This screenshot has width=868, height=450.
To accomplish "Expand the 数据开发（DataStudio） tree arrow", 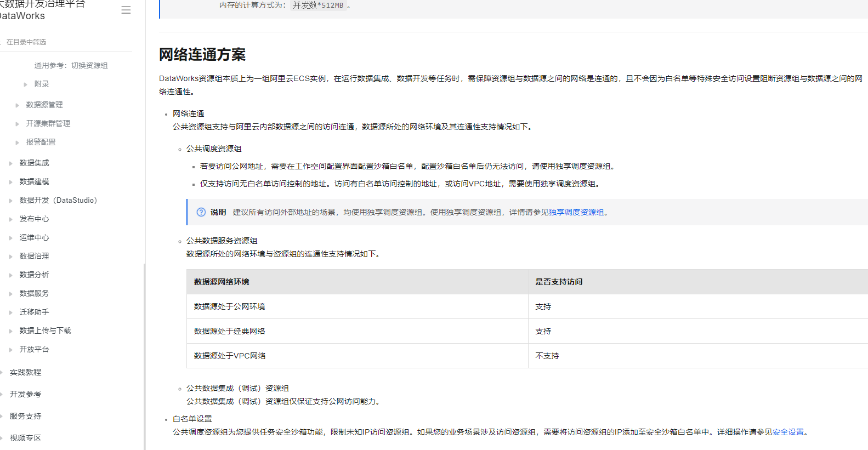I will pos(10,201).
